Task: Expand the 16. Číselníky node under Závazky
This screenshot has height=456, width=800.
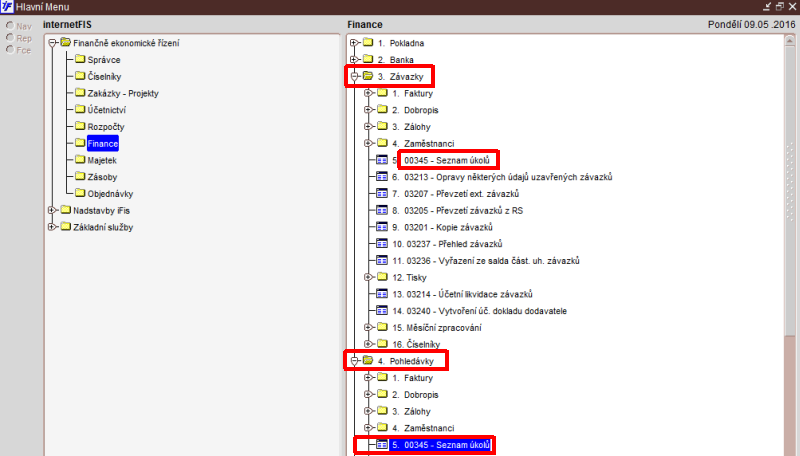Action: point(368,344)
